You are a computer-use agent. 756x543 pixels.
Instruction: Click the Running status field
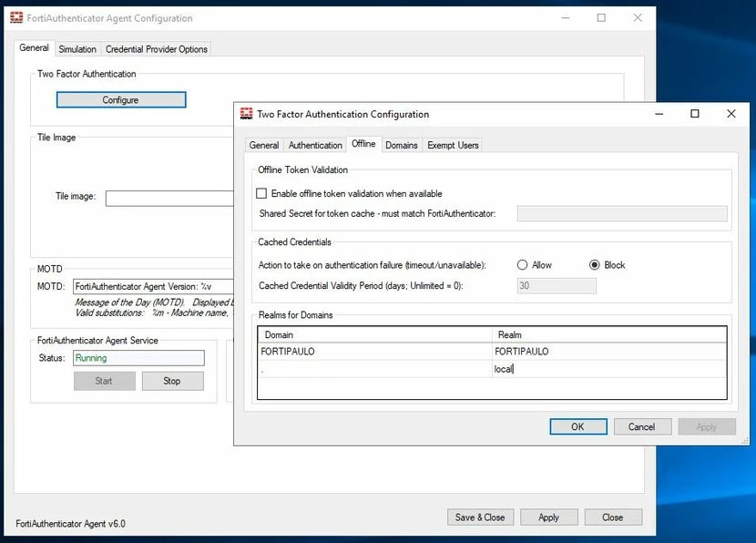(x=138, y=358)
